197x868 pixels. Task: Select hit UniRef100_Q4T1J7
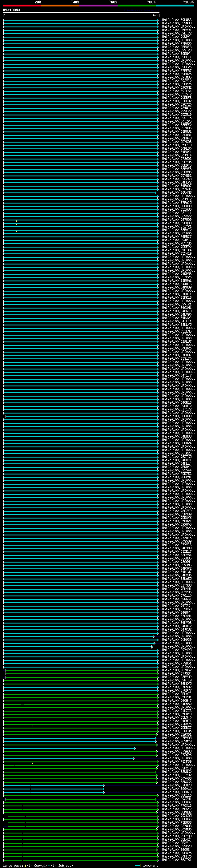[x=176, y=375]
